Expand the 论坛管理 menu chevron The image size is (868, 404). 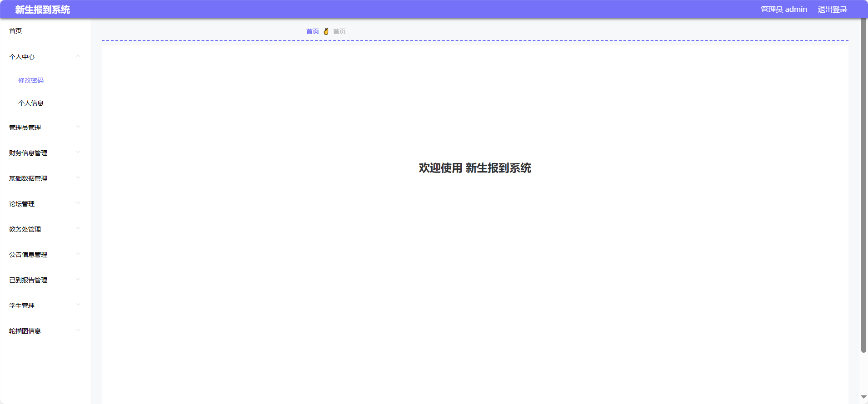(78, 203)
